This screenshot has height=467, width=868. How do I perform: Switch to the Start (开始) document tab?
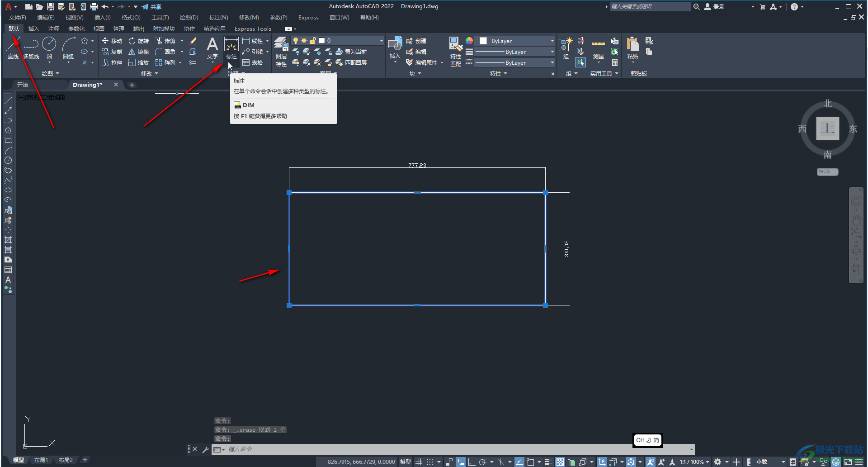(23, 85)
